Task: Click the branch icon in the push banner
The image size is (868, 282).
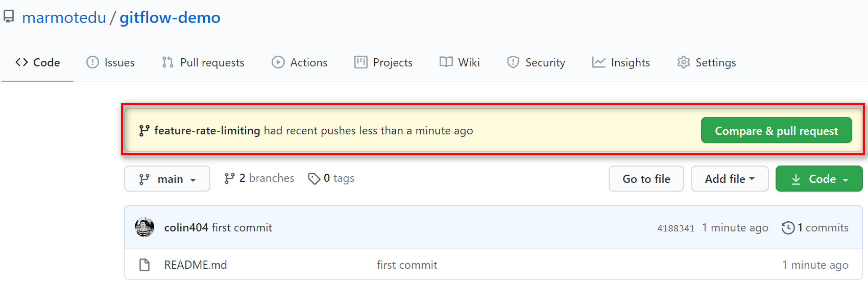Action: [144, 131]
